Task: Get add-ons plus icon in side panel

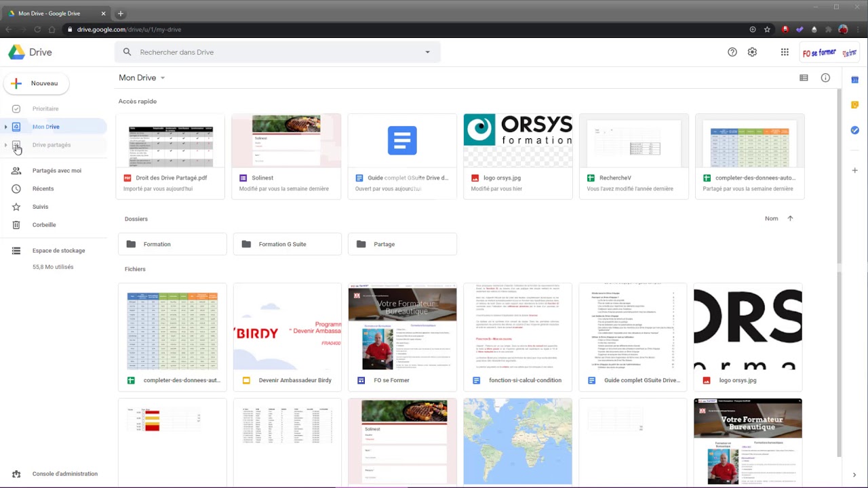Action: pyautogui.click(x=855, y=170)
